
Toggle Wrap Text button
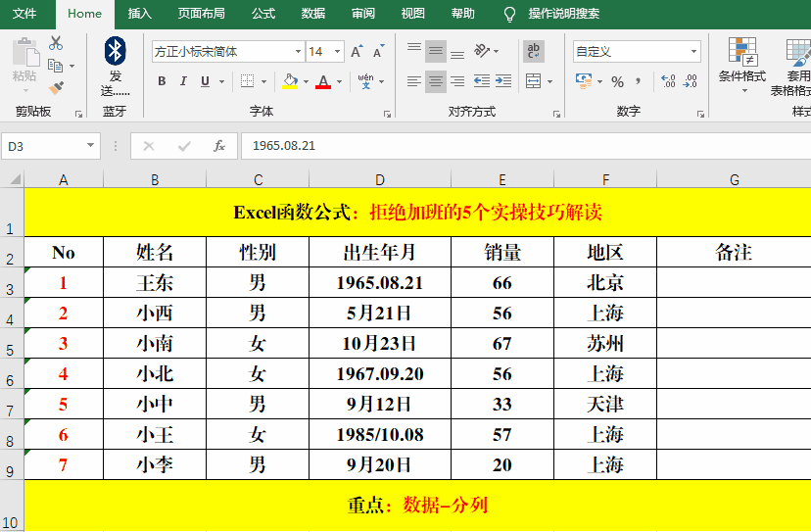[534, 50]
